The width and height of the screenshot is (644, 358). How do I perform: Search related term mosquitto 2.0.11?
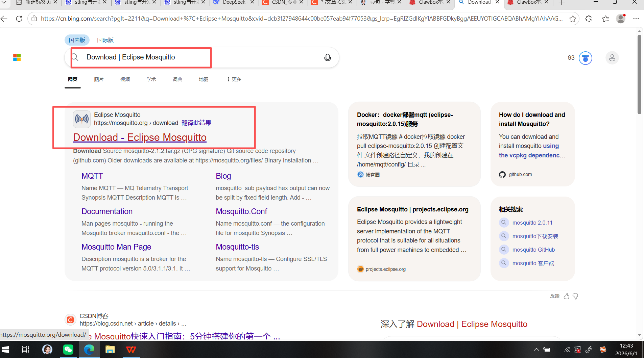click(532, 223)
